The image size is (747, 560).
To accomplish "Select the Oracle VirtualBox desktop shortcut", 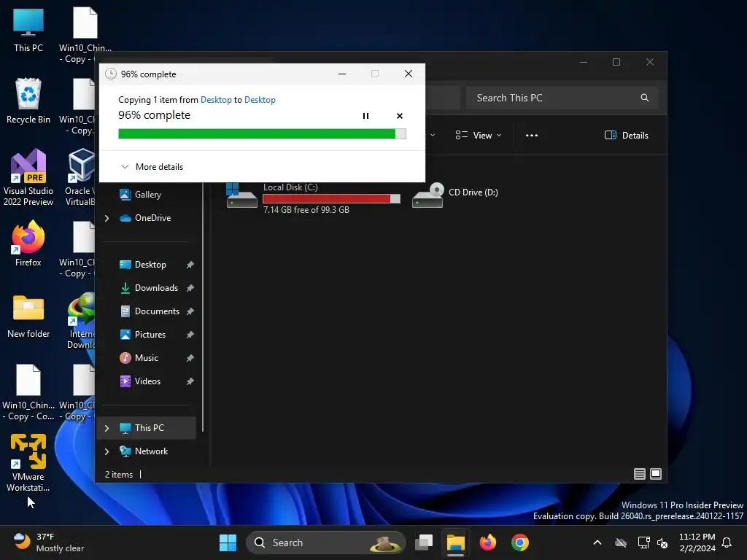I will [x=80, y=177].
